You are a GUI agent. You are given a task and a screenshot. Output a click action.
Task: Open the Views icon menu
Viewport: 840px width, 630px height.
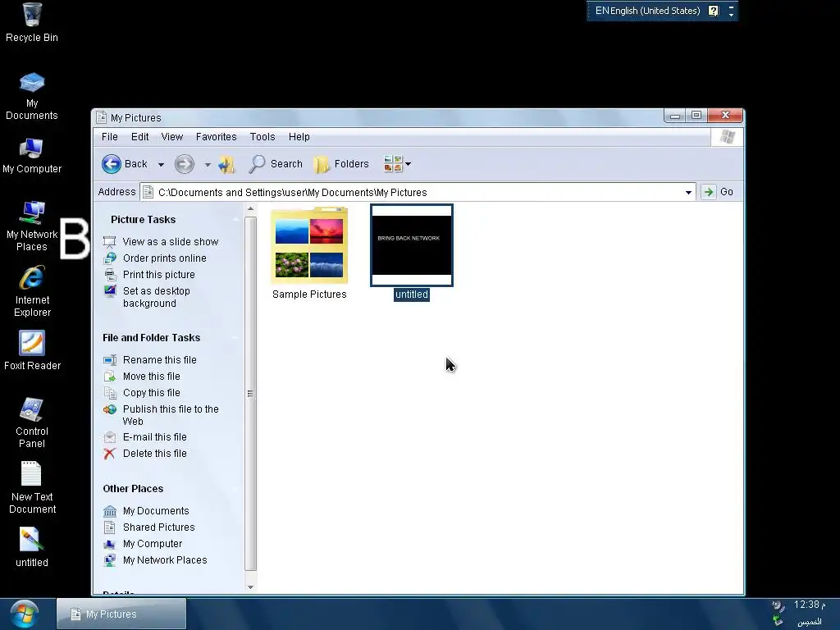pyautogui.click(x=393, y=164)
